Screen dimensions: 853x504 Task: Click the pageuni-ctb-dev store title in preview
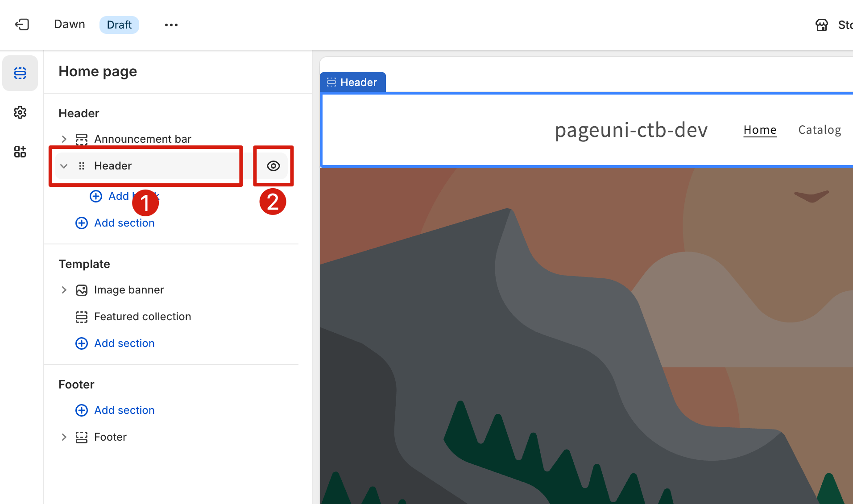coord(631,130)
